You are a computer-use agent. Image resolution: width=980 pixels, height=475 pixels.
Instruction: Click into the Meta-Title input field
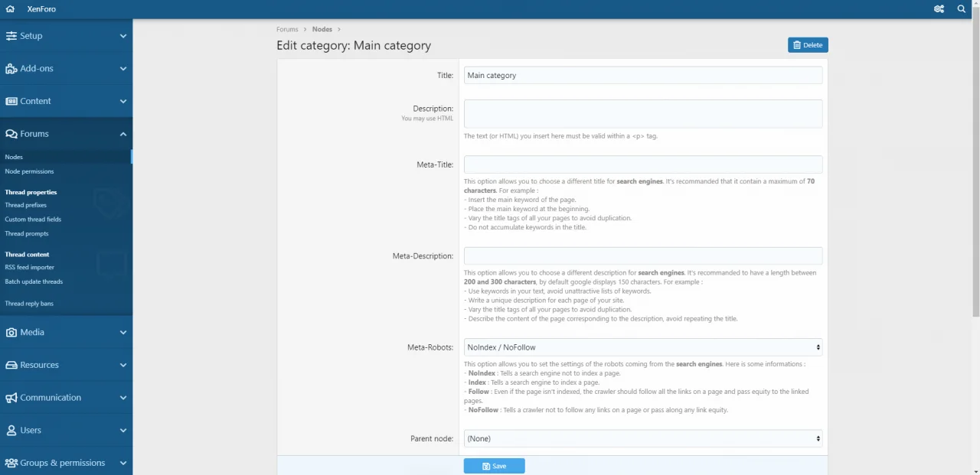[x=642, y=164]
